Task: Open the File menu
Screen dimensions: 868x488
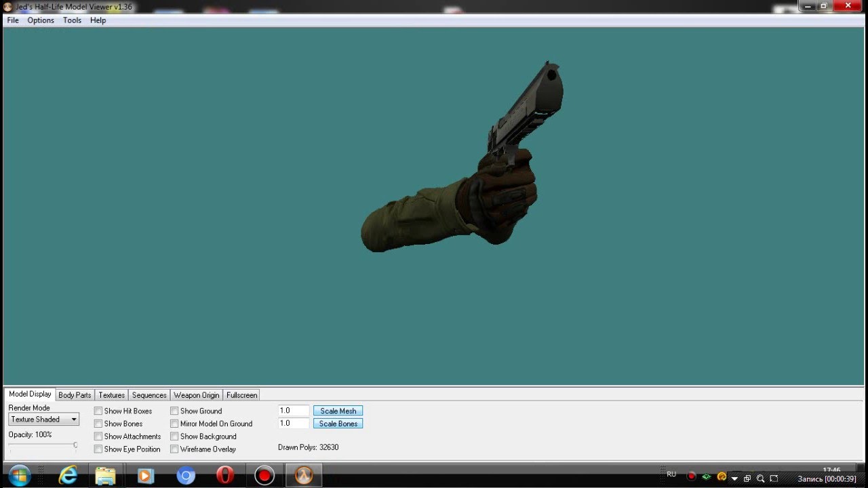Action: [x=13, y=20]
